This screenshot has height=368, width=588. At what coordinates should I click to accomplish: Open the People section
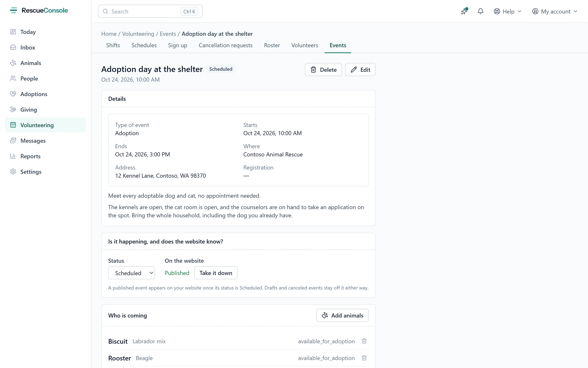pyautogui.click(x=46, y=79)
